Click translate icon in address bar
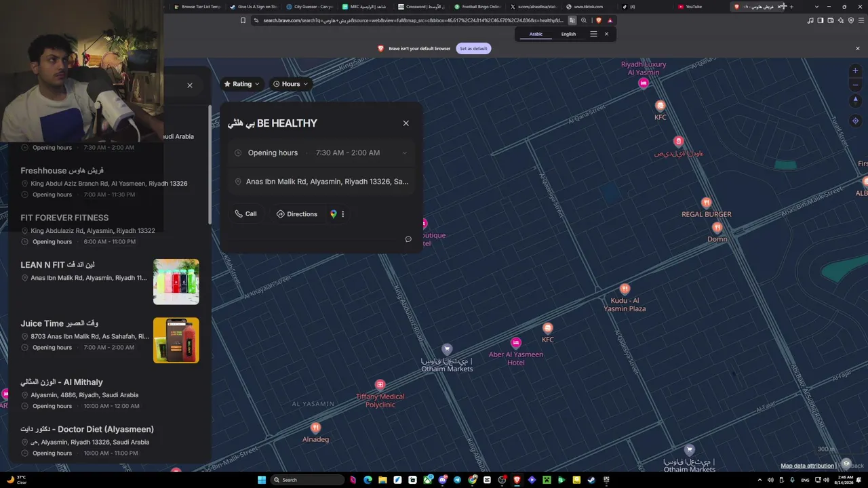This screenshot has width=868, height=488. pyautogui.click(x=572, y=20)
